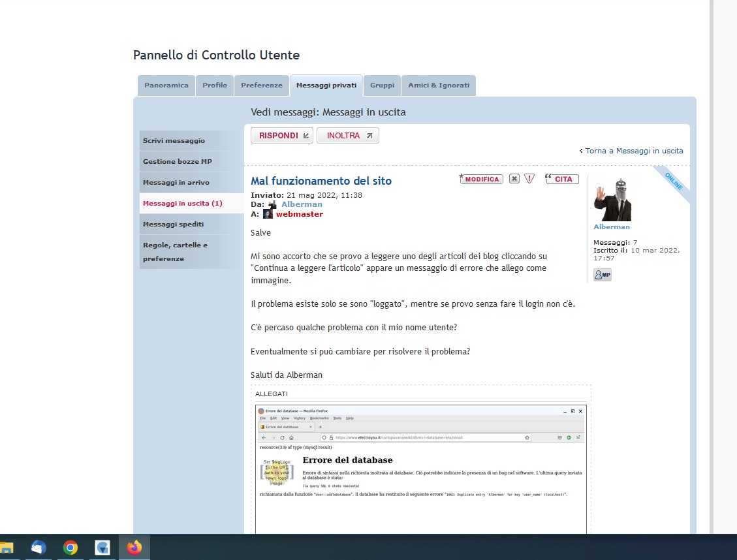
Task: Open Google Chrome from the taskbar
Action: point(71,548)
